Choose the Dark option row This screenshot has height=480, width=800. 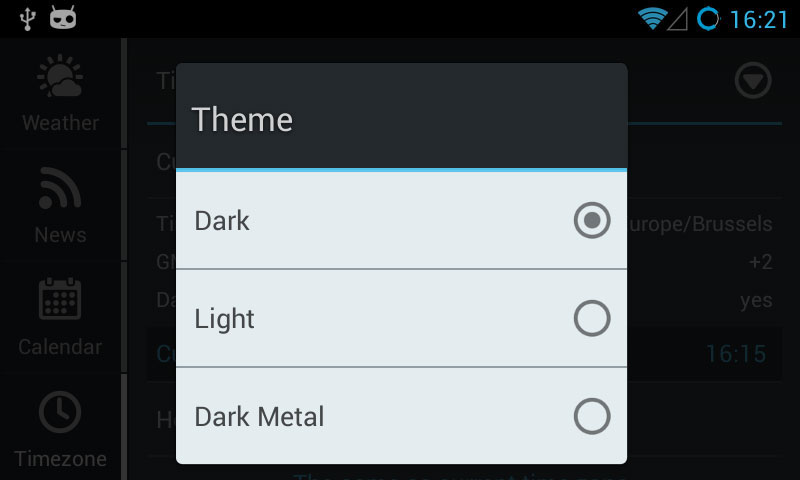click(380, 221)
